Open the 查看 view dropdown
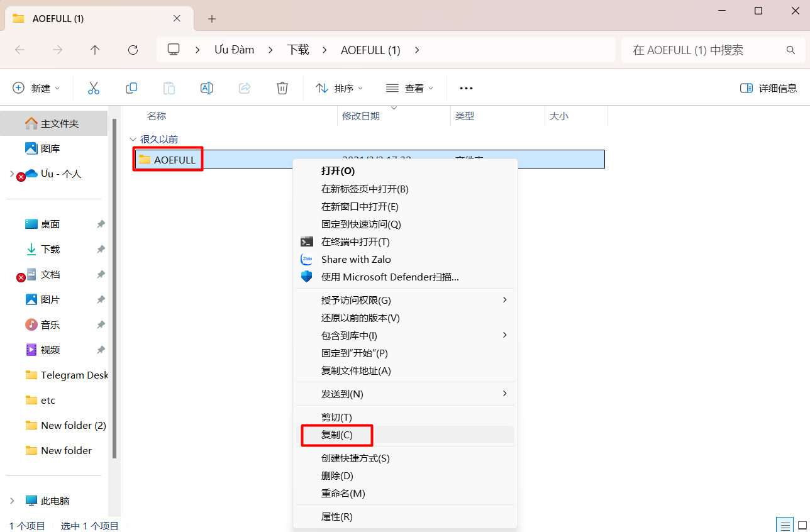The height and width of the screenshot is (532, 810). [x=409, y=88]
